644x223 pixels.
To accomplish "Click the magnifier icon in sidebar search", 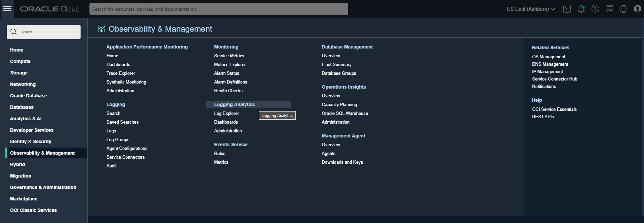I will tap(13, 32).
